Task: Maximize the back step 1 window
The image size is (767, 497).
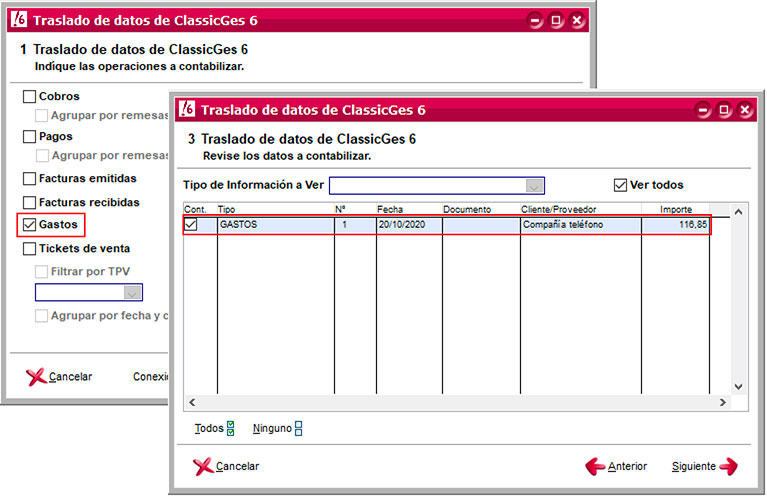Action: tap(556, 21)
